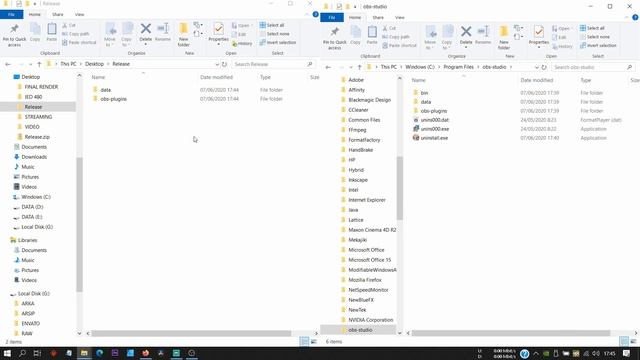Screen dimensions: 640x360
Task: Click Copy to in obs-studio window ribbon
Action: coord(447,38)
